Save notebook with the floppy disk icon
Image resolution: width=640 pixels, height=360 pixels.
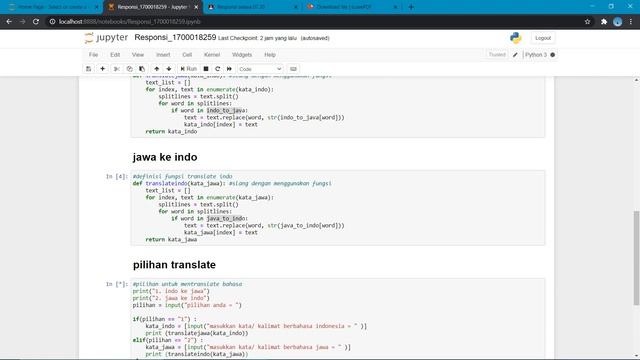89,69
